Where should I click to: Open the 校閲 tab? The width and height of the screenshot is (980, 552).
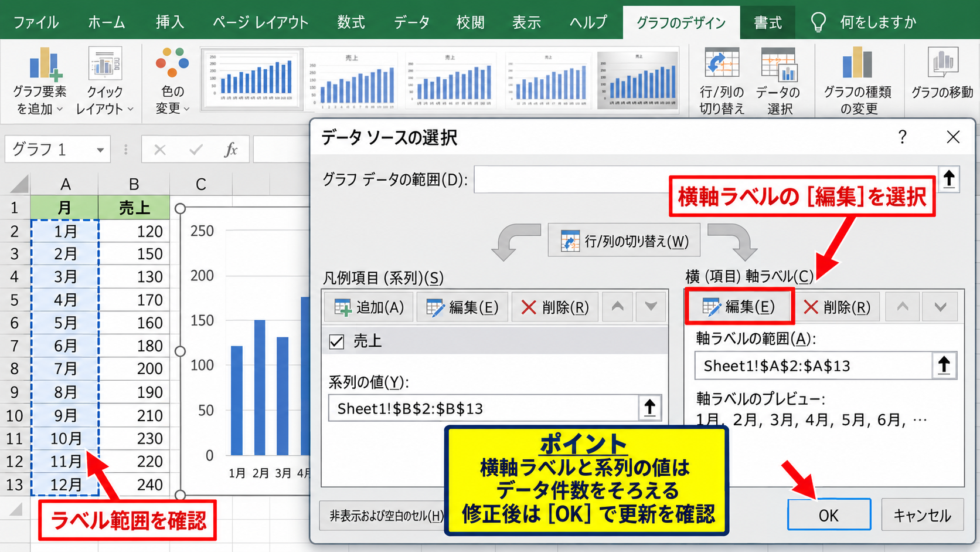(x=471, y=22)
